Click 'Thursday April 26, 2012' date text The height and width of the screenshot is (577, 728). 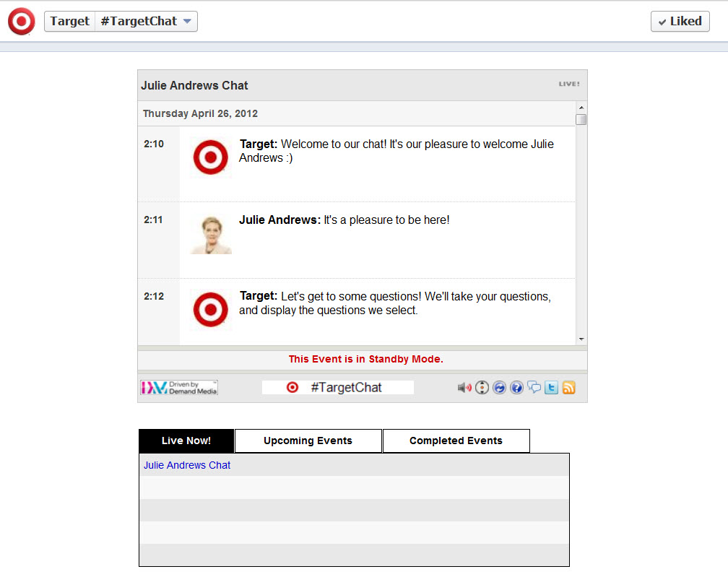(200, 113)
